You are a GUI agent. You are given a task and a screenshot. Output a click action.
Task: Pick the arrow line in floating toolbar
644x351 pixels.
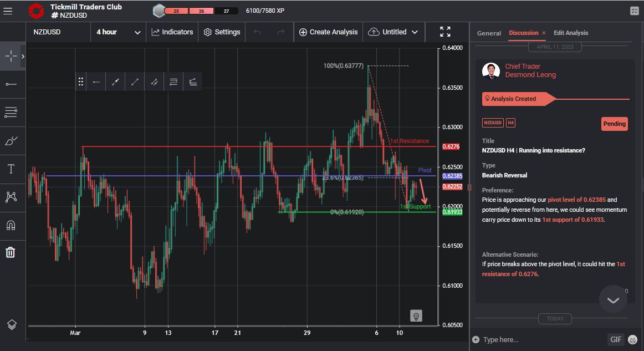coord(115,82)
